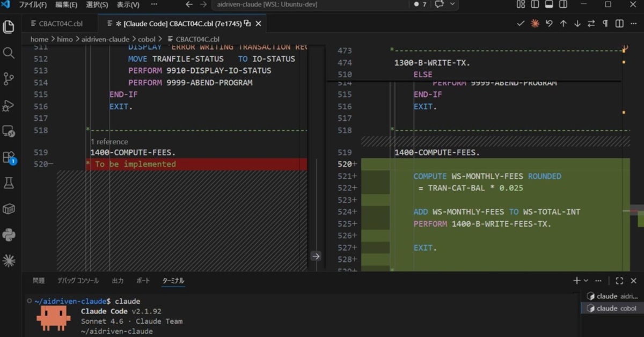Close the Claude Code diff tab

pyautogui.click(x=259, y=24)
